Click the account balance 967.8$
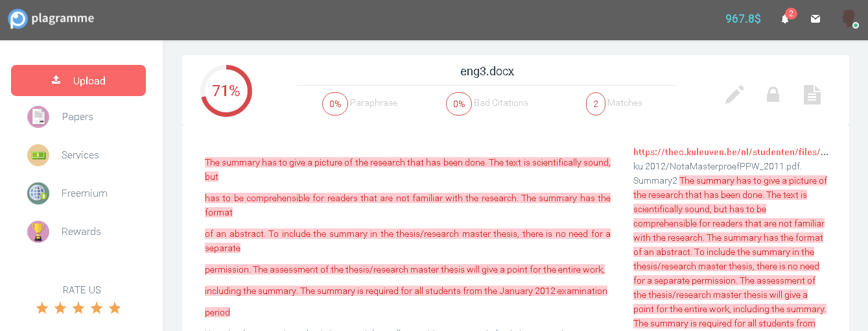The image size is (868, 331). [743, 19]
